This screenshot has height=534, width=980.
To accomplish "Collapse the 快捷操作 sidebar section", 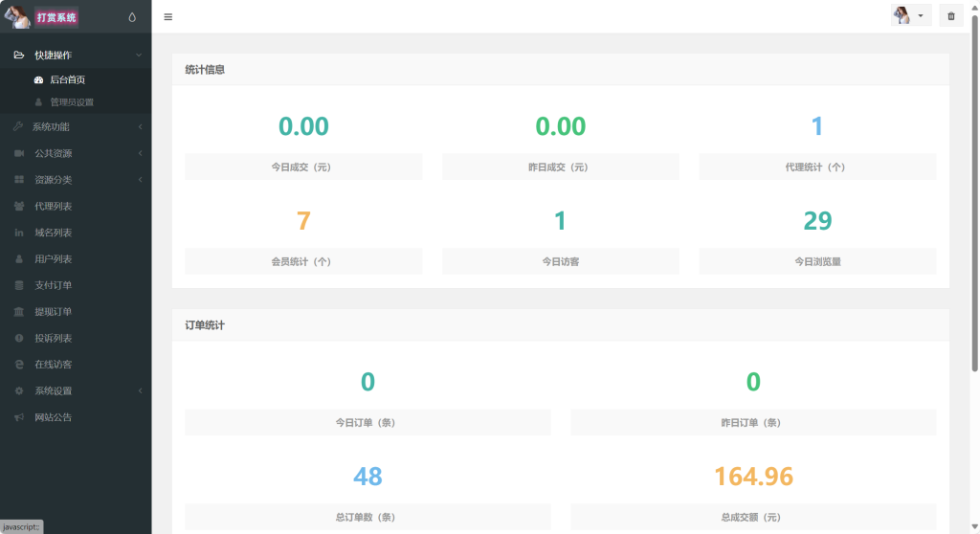I will point(139,56).
